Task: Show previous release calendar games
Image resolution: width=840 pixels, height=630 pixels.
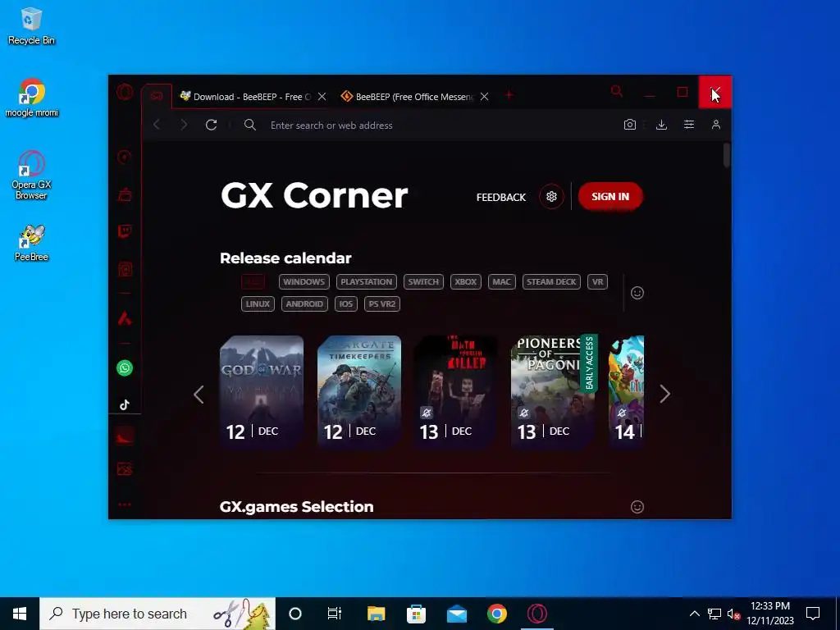Action: (x=199, y=395)
